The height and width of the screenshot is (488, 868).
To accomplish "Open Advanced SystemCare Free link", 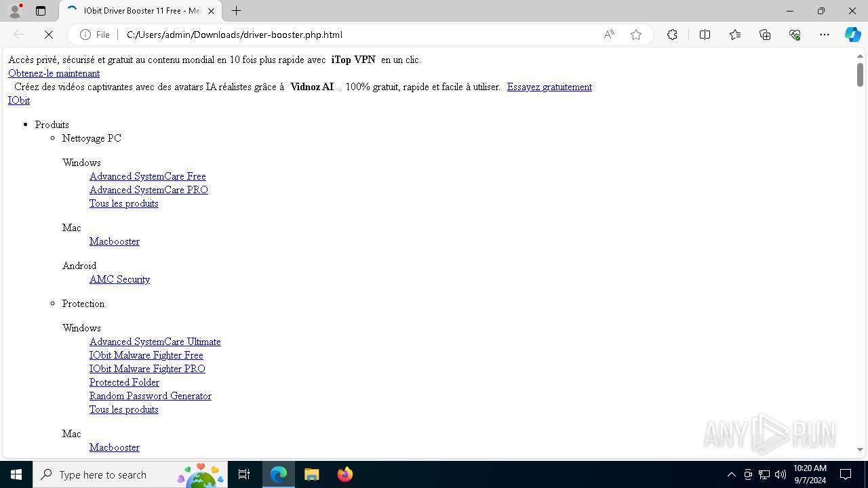I will (148, 176).
